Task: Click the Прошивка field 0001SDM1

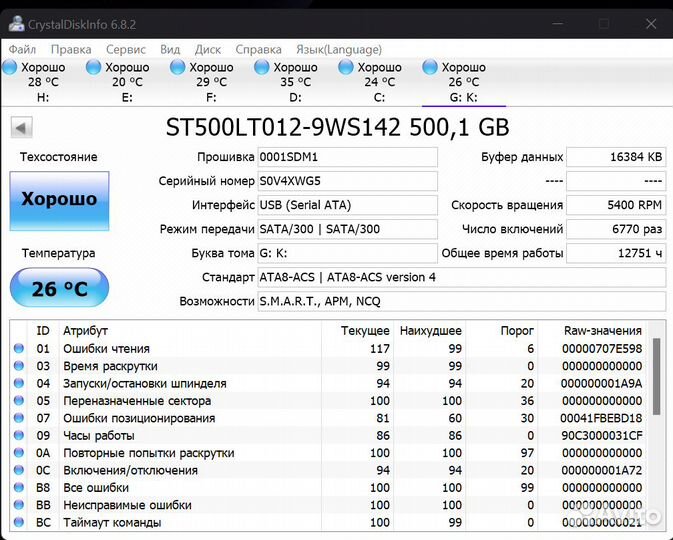Action: tap(347, 157)
